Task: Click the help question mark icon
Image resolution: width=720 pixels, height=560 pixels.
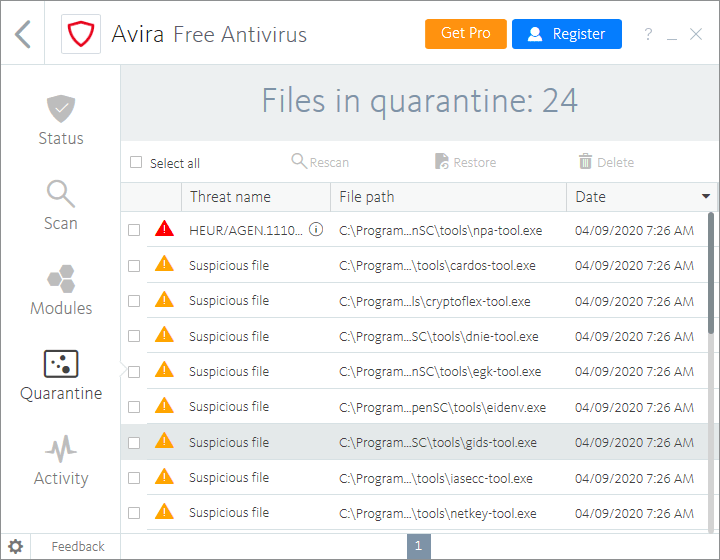Action: point(648,35)
